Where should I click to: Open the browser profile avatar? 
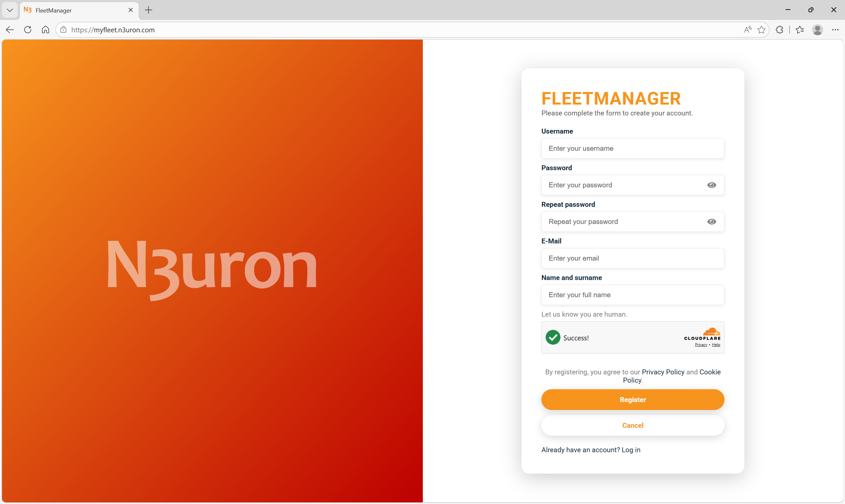(x=818, y=30)
